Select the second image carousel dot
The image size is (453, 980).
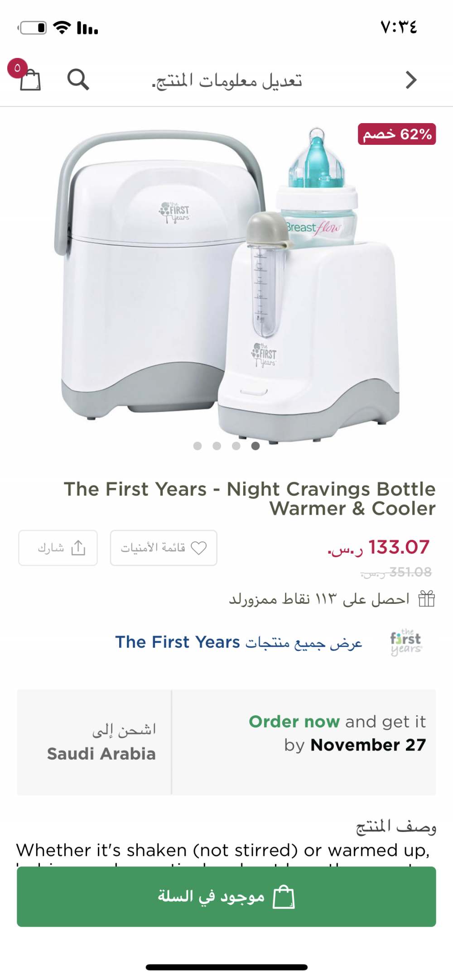217,446
